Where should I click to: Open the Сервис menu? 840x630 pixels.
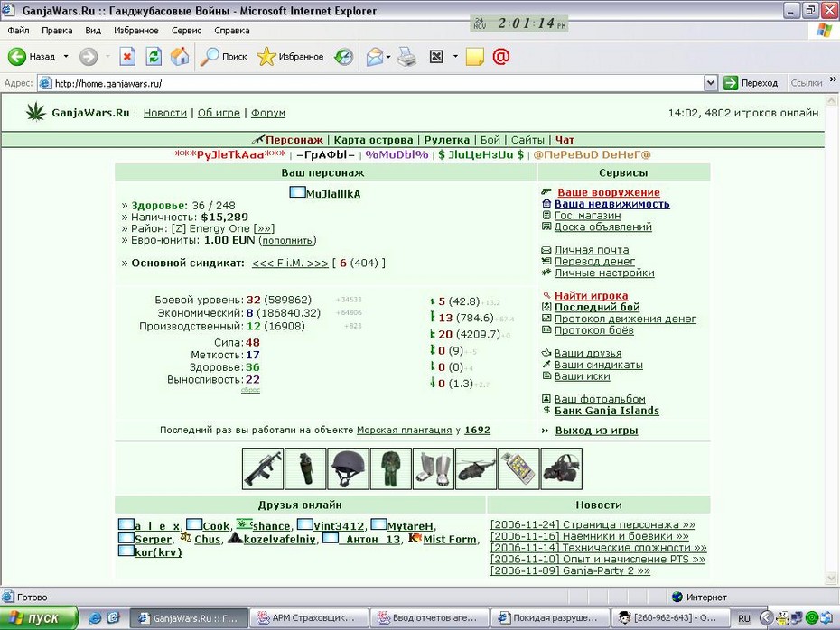[x=186, y=31]
